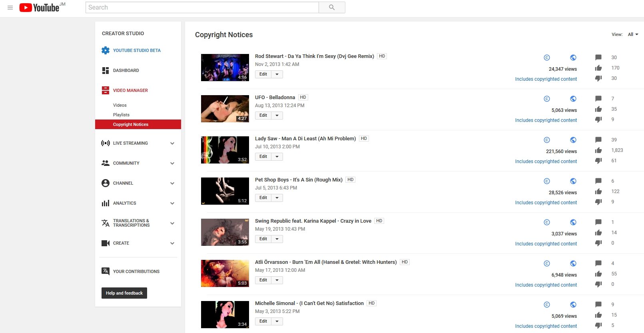Expand the Community section chevron
The image size is (644, 333).
172,163
